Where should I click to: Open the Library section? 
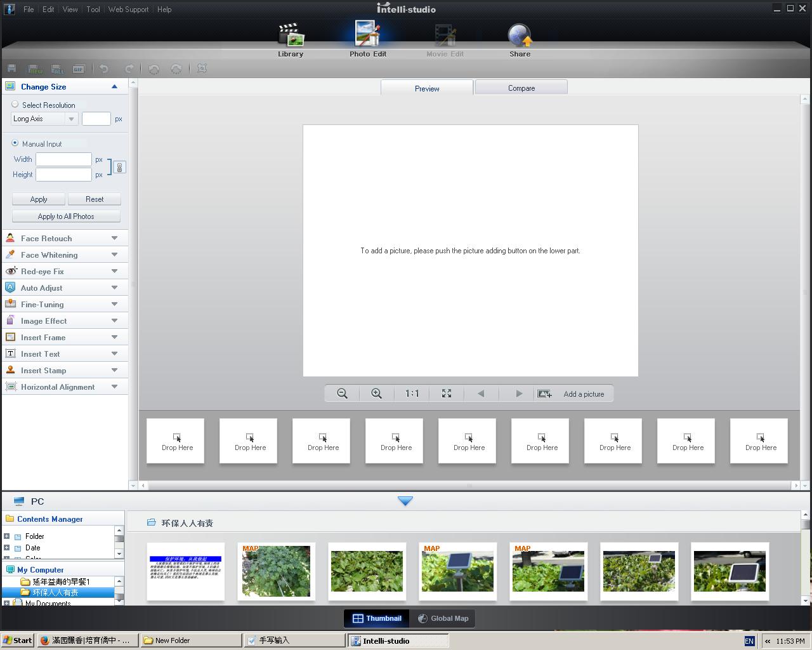(x=291, y=40)
